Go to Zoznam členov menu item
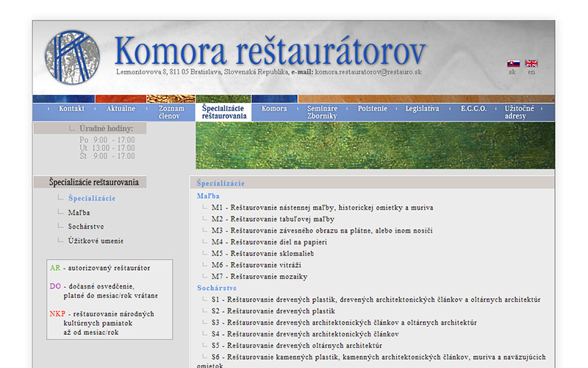 click(x=171, y=113)
